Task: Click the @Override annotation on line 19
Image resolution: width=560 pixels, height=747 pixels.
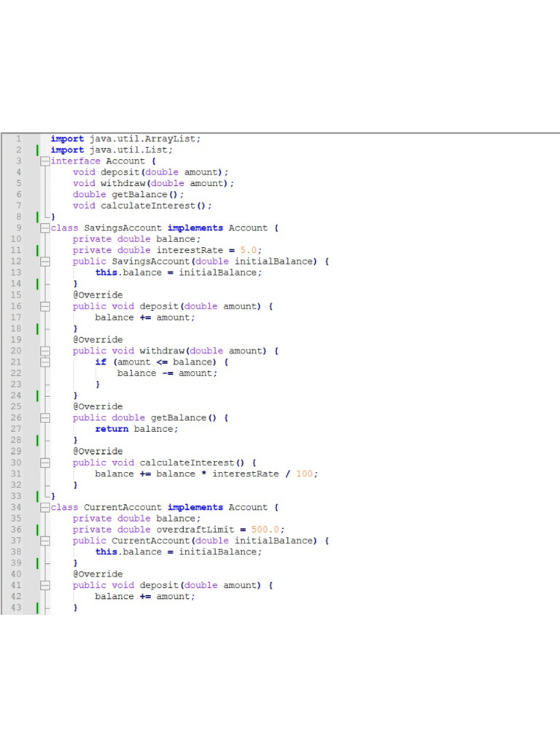Action: 98,340
